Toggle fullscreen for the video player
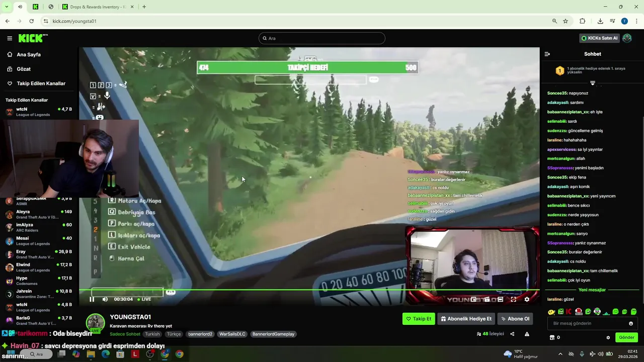Viewport: 644px width, 362px height. [513, 299]
